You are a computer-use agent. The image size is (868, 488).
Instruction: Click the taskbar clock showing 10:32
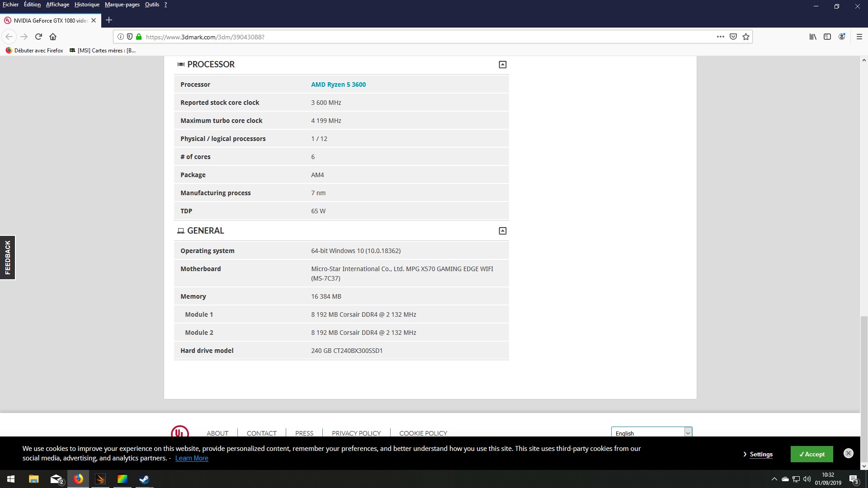point(828,479)
